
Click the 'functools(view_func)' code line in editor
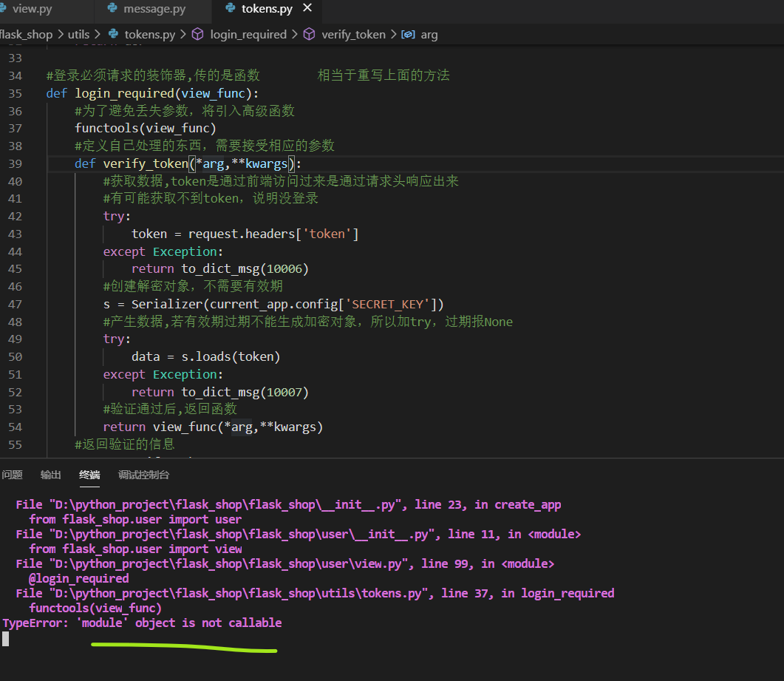pos(145,129)
